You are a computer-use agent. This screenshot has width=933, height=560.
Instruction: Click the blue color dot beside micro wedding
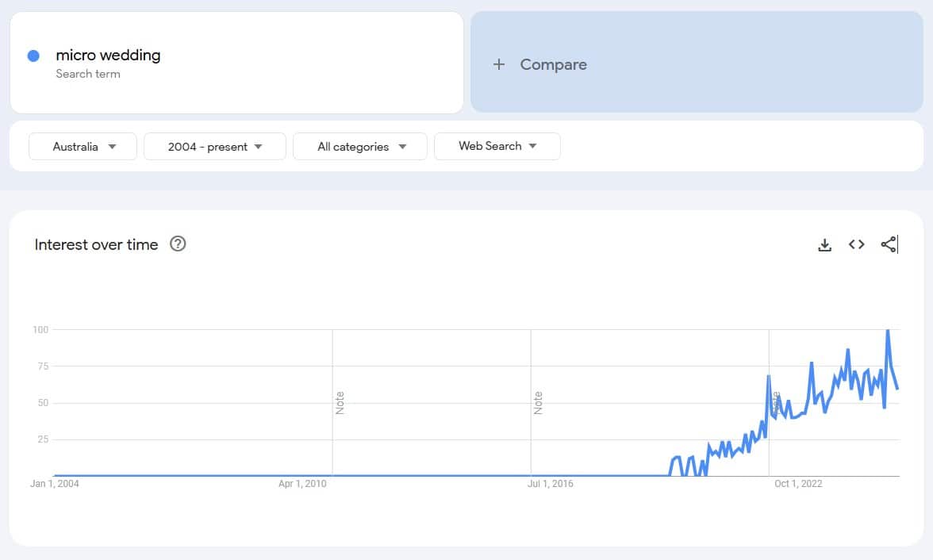(x=33, y=55)
